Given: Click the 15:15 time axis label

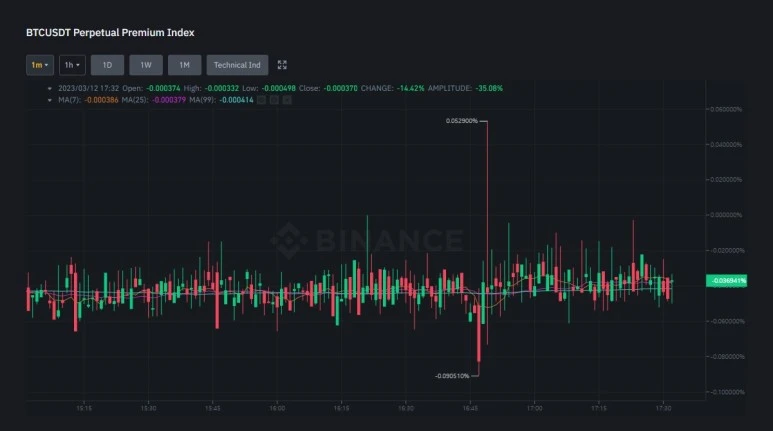Looking at the screenshot, I should coord(84,409).
